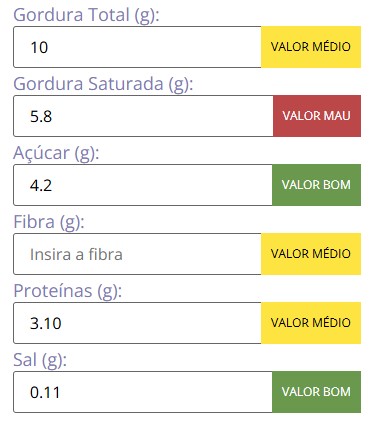The width and height of the screenshot is (383, 434).
Task: Click the red VALOR MAU badge
Action: pyautogui.click(x=317, y=116)
